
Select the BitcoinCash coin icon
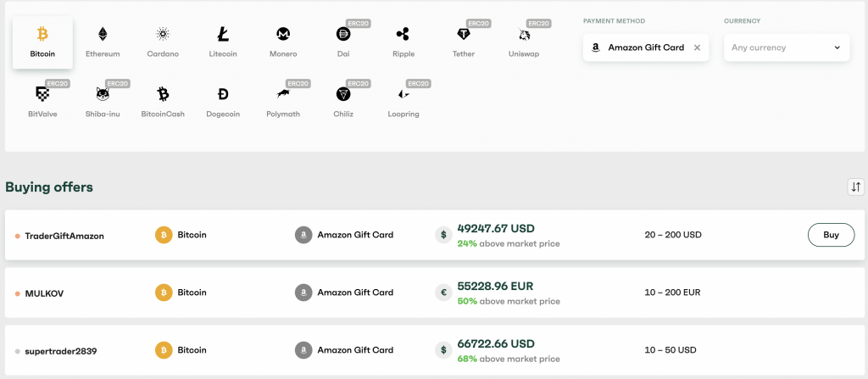tap(163, 94)
